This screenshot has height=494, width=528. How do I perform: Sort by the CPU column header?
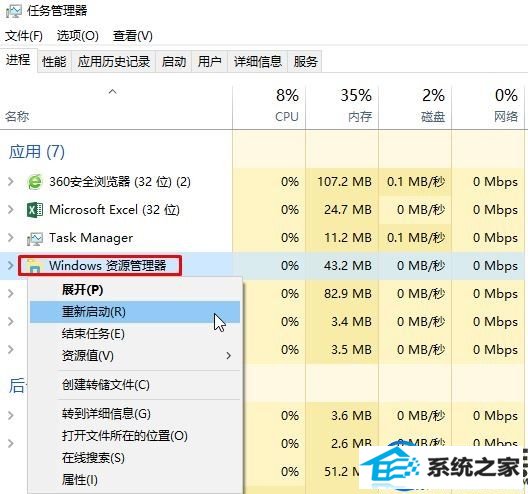[269, 107]
